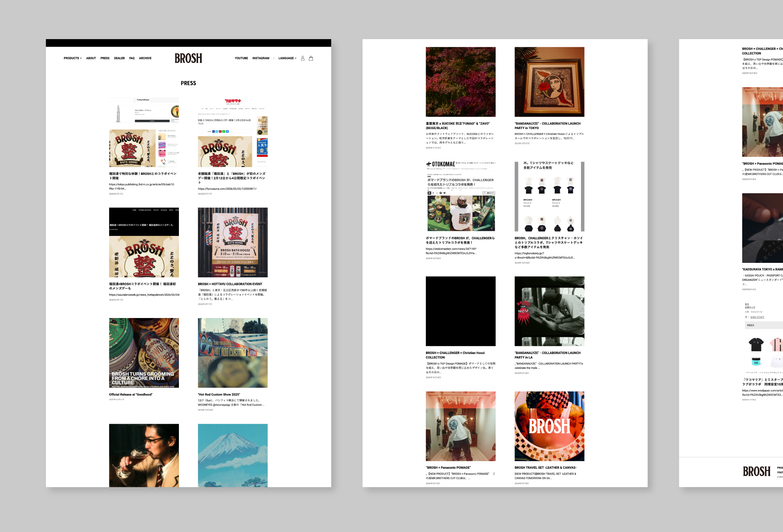Click the BROSH logo in the header
The image size is (783, 532).
(x=188, y=58)
